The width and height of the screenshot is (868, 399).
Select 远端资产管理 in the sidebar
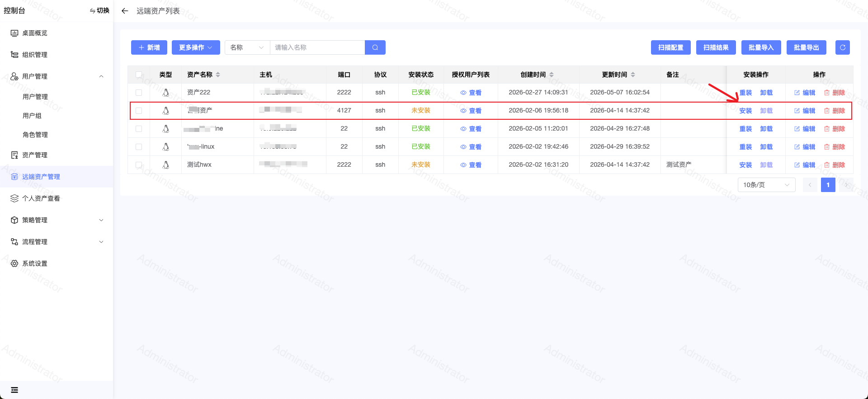click(x=57, y=177)
